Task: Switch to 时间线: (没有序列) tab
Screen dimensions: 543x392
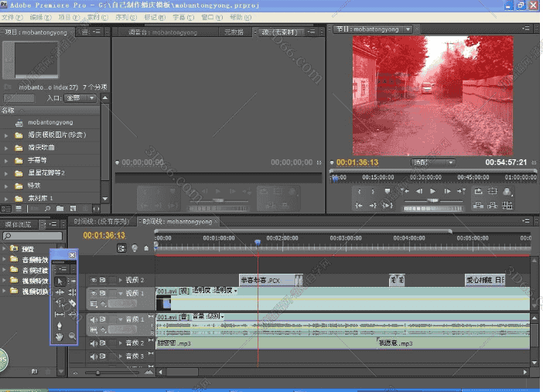Action: click(102, 221)
